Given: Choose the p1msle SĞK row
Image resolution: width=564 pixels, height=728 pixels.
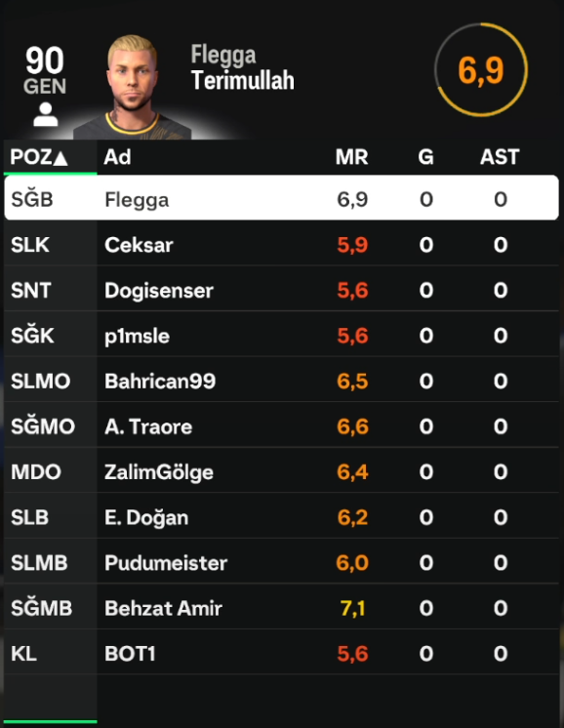Looking at the screenshot, I should (281, 336).
